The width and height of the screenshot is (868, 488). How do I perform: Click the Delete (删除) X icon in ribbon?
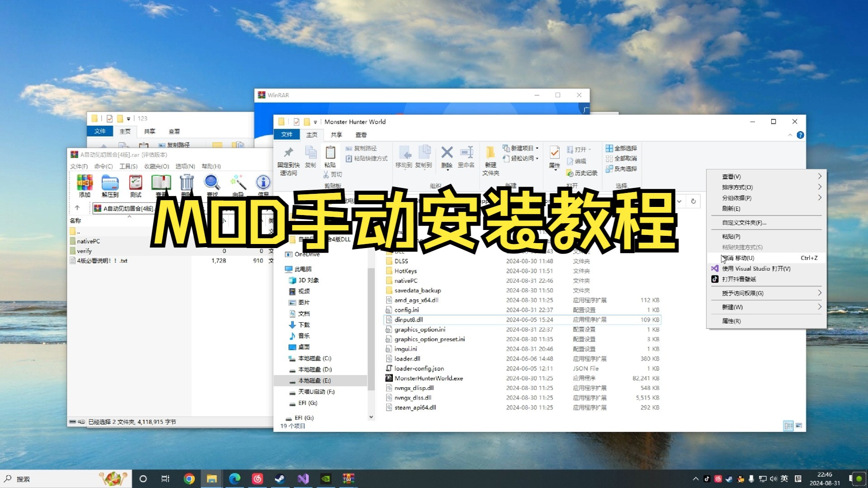click(447, 156)
